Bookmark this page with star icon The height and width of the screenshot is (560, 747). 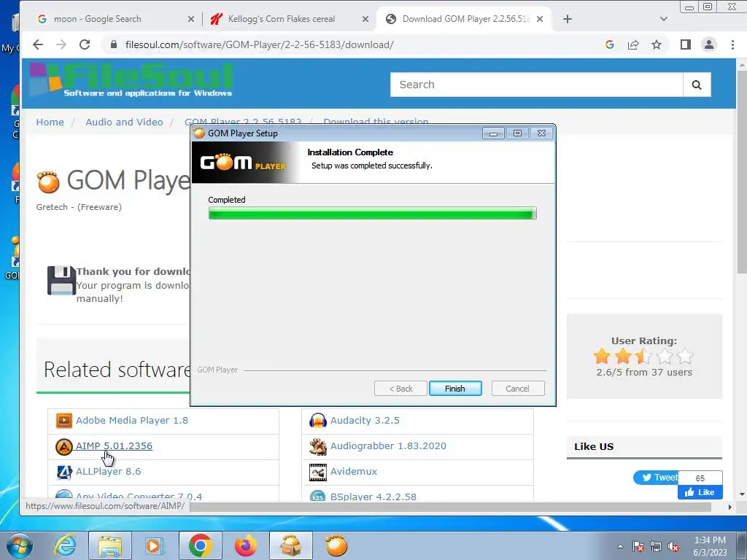(x=657, y=44)
